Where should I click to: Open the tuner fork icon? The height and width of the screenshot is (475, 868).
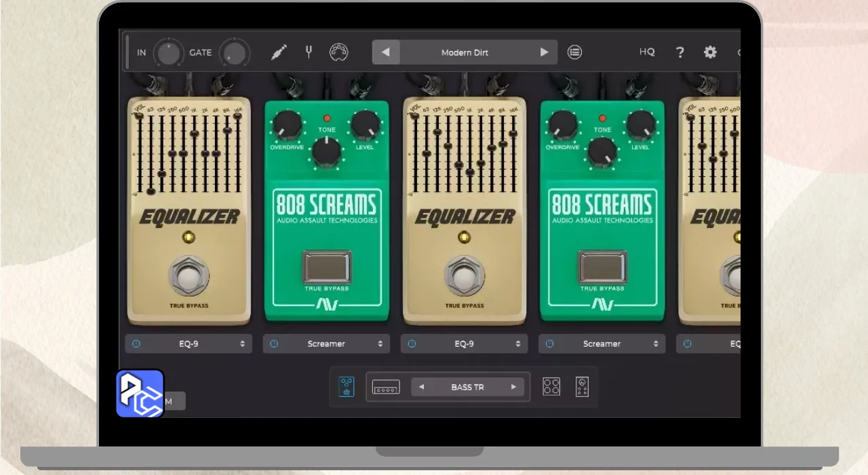[x=309, y=52]
